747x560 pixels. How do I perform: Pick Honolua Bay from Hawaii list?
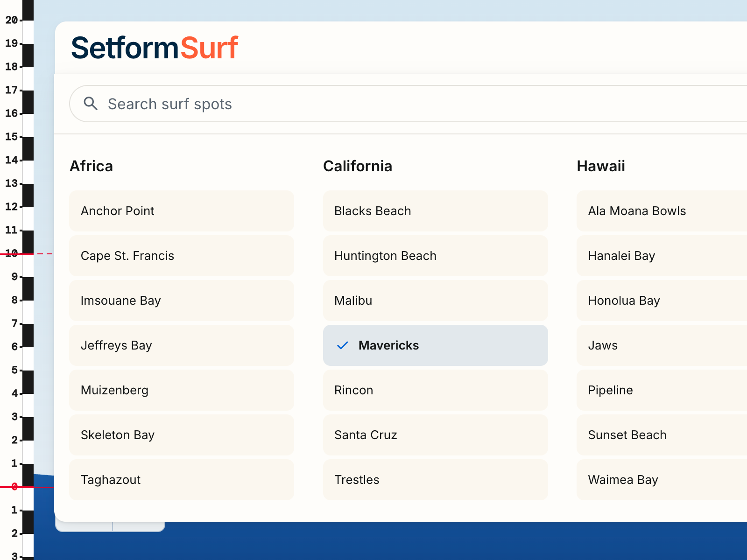point(662,301)
